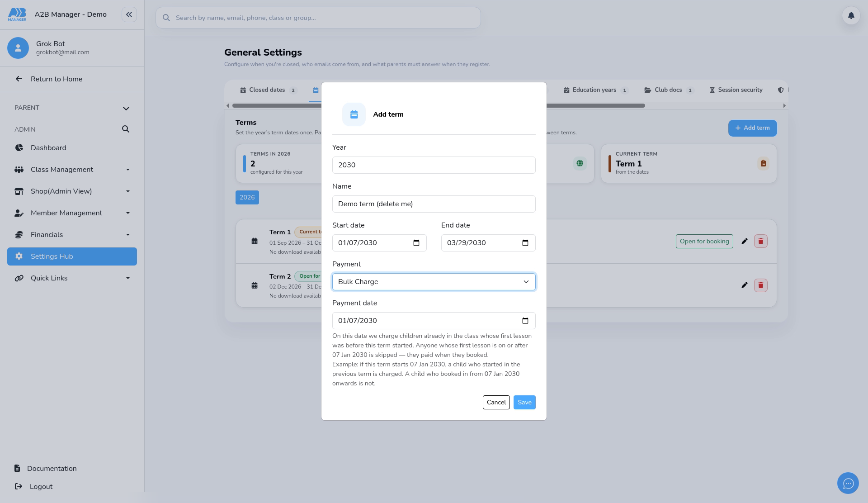The width and height of the screenshot is (868, 503).
Task: Open notifications bell
Action: pos(851,16)
